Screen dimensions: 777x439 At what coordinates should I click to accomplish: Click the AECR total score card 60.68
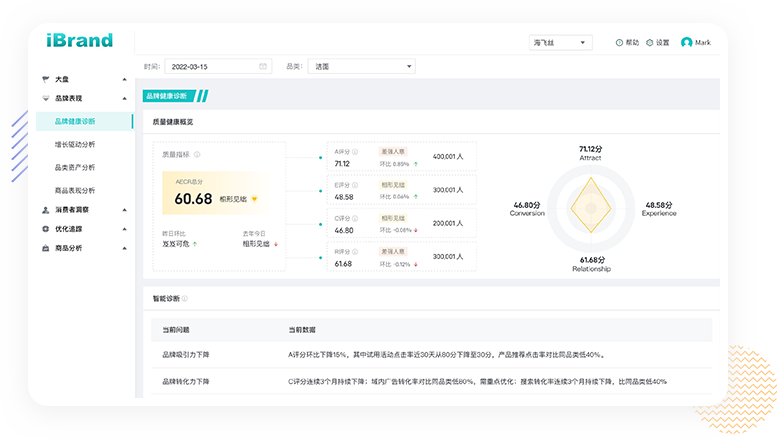click(218, 193)
